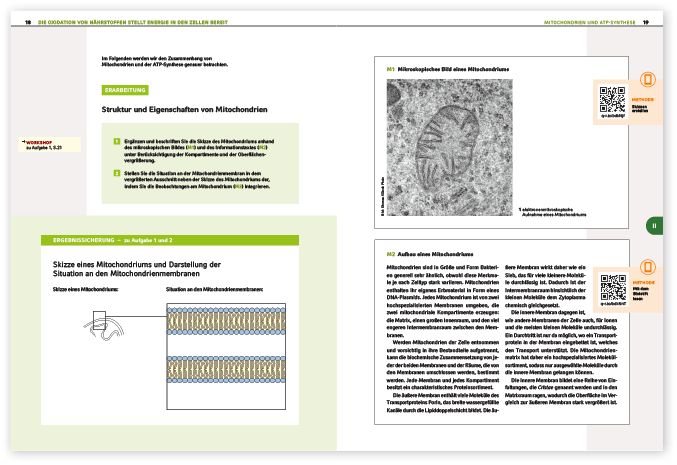Click the phone icon beside the M2 text box

647,267
